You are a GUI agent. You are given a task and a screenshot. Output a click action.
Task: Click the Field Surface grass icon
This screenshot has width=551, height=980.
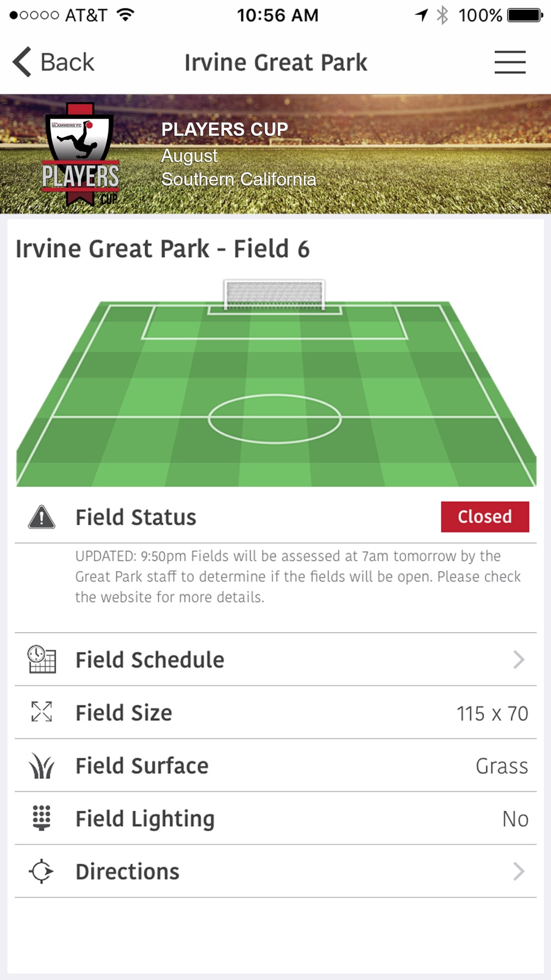point(42,766)
